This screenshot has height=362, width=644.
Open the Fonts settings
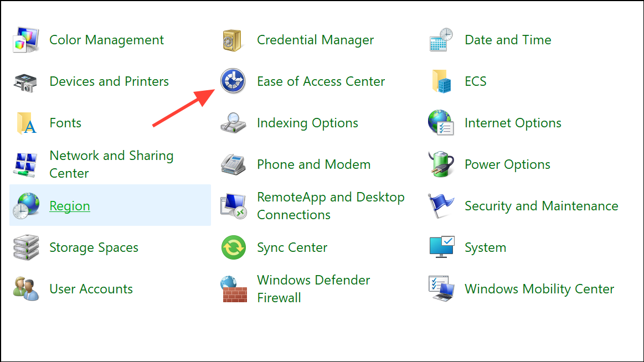(x=65, y=122)
